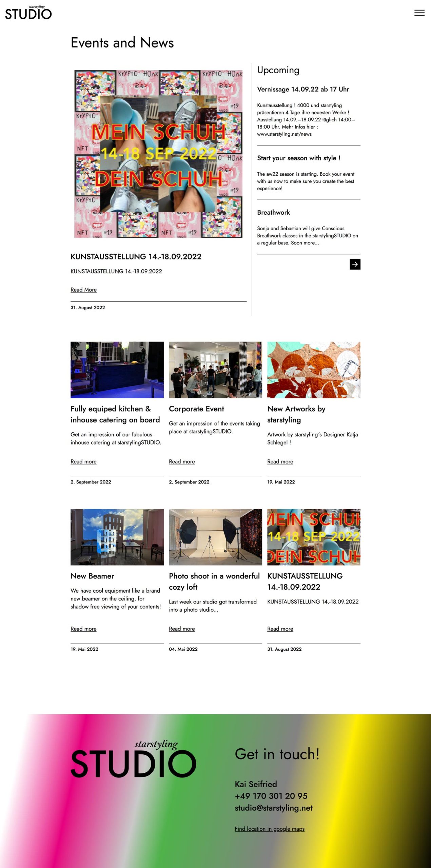Open the Vernissage 14.09.22 upcoming heading

click(303, 89)
